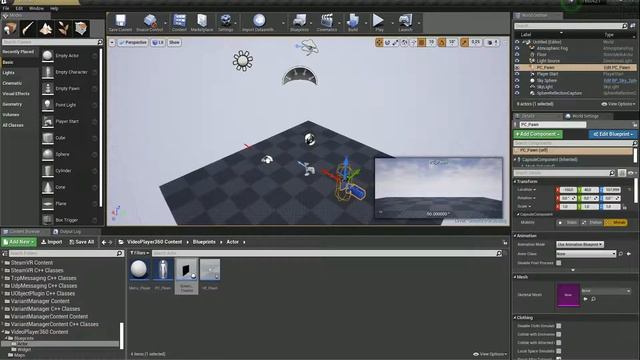Click Point Light in the place list

(67, 105)
